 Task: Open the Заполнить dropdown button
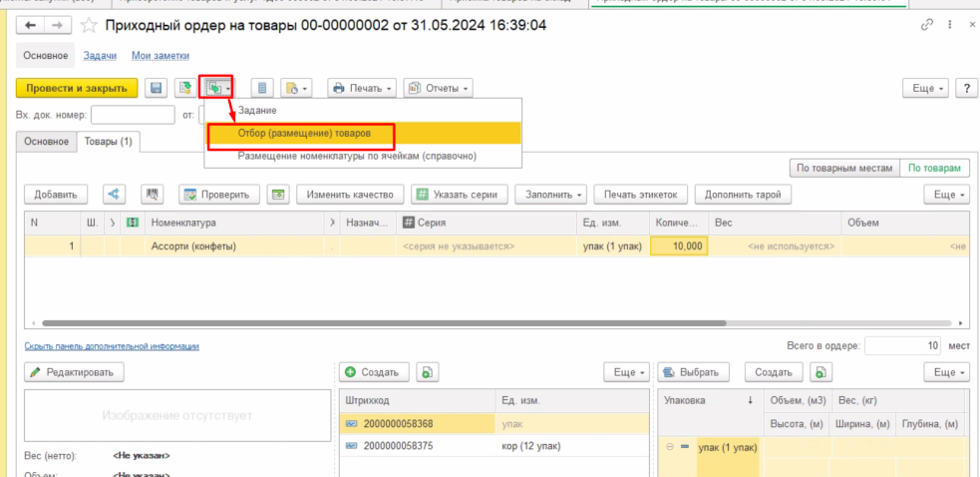[x=554, y=195]
